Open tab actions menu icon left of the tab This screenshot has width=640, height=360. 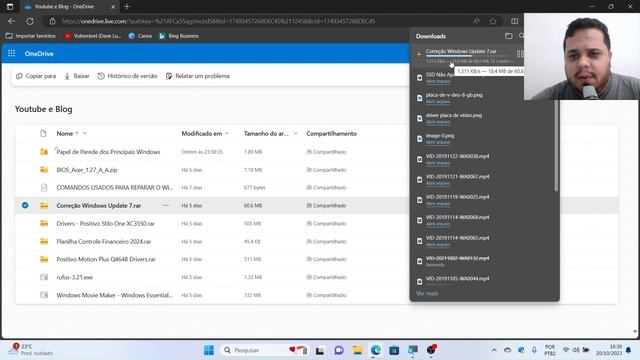click(10, 7)
